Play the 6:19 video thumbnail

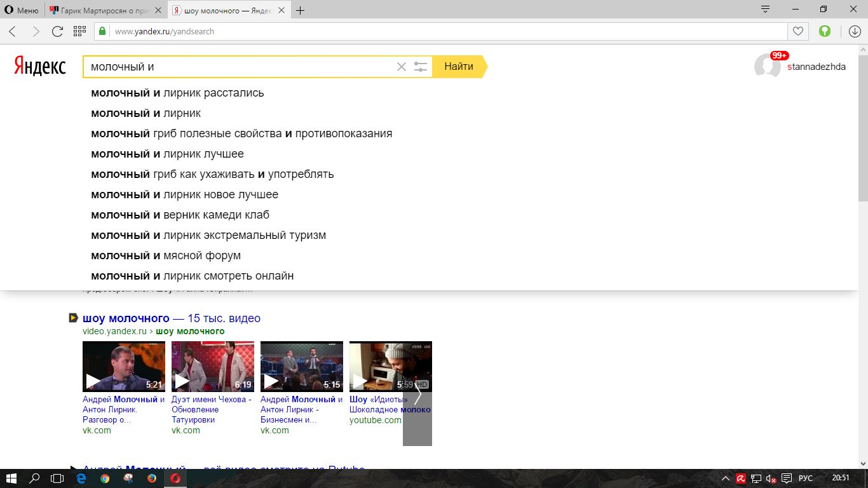tap(213, 367)
